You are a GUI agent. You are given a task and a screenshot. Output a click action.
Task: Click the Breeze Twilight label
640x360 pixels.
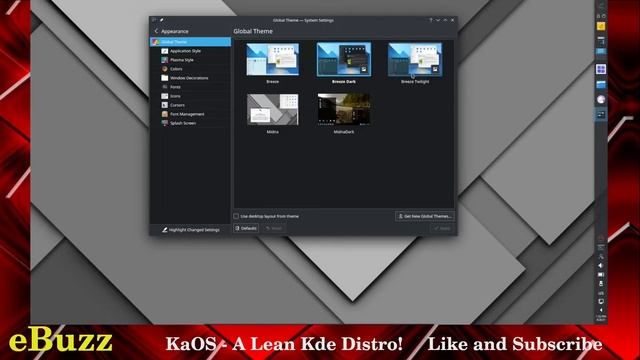[415, 82]
